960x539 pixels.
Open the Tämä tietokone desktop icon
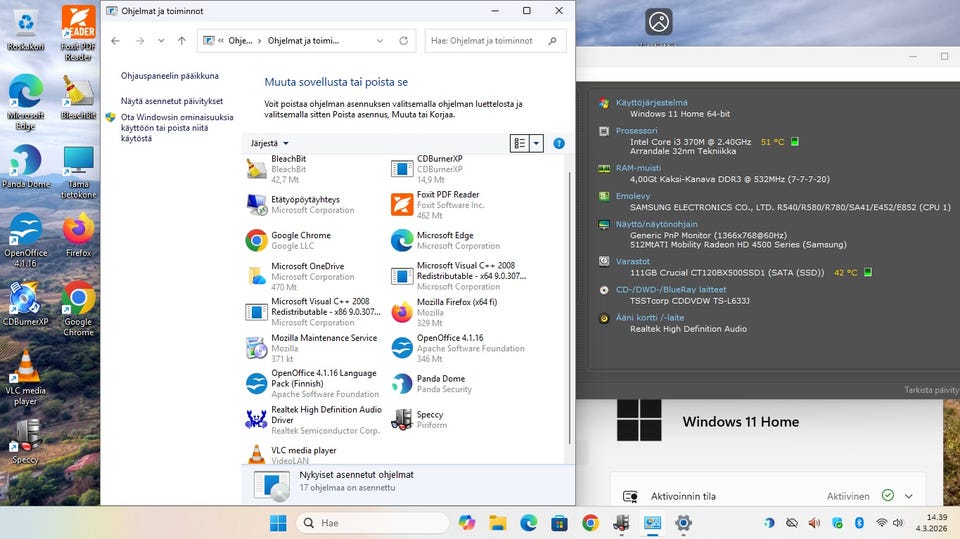[78, 172]
